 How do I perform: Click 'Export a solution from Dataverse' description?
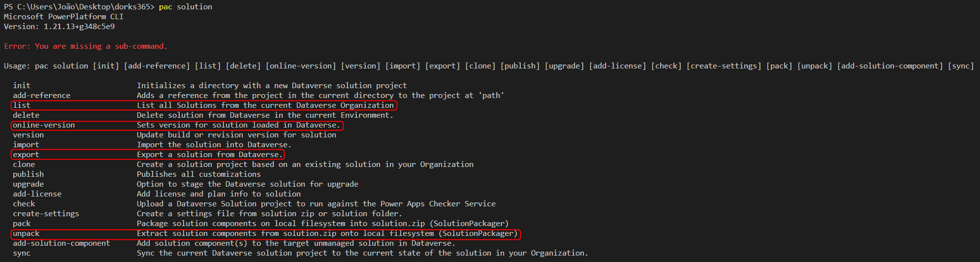(x=210, y=155)
